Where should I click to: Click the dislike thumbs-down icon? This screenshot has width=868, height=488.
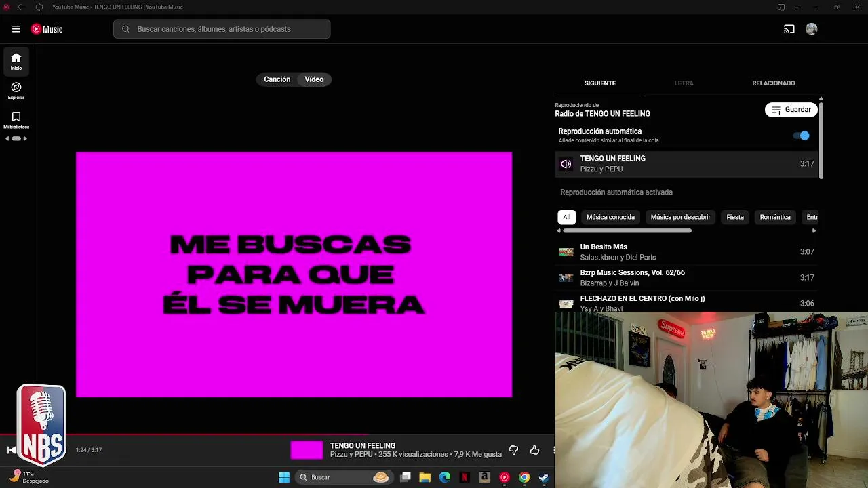pyautogui.click(x=513, y=450)
